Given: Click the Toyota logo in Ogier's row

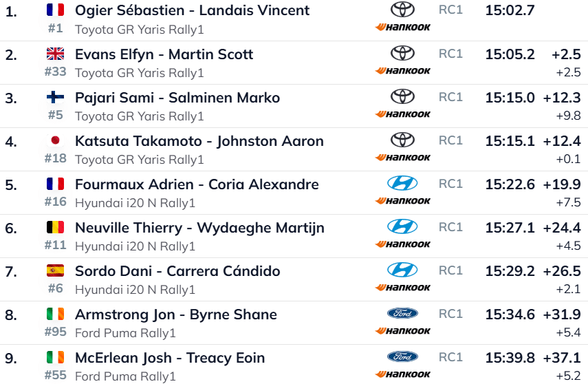Looking at the screenshot, I should [402, 10].
